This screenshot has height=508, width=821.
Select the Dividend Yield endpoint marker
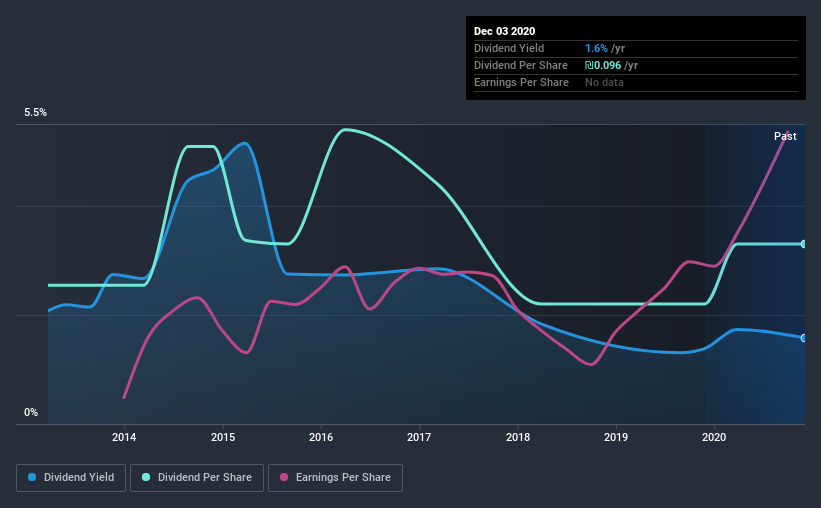803,338
